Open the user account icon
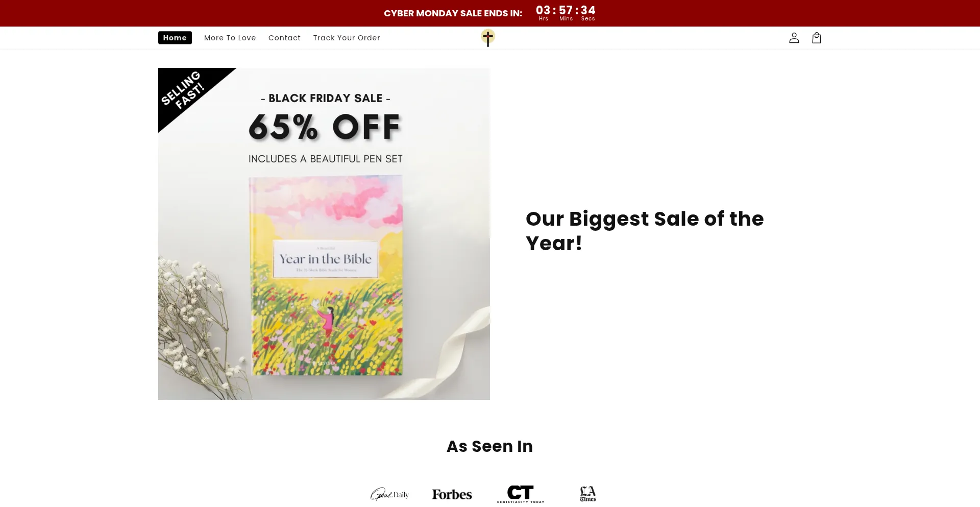This screenshot has width=980, height=507. (x=794, y=38)
